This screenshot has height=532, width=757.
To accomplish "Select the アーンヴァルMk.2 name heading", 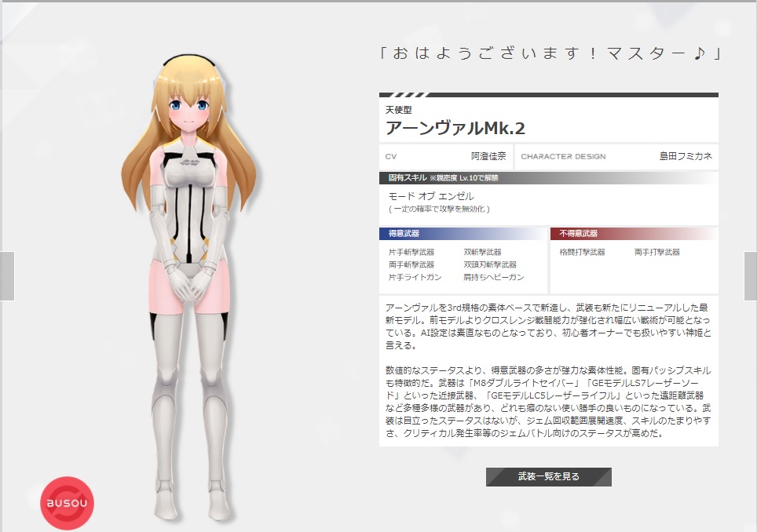I will click(455, 128).
